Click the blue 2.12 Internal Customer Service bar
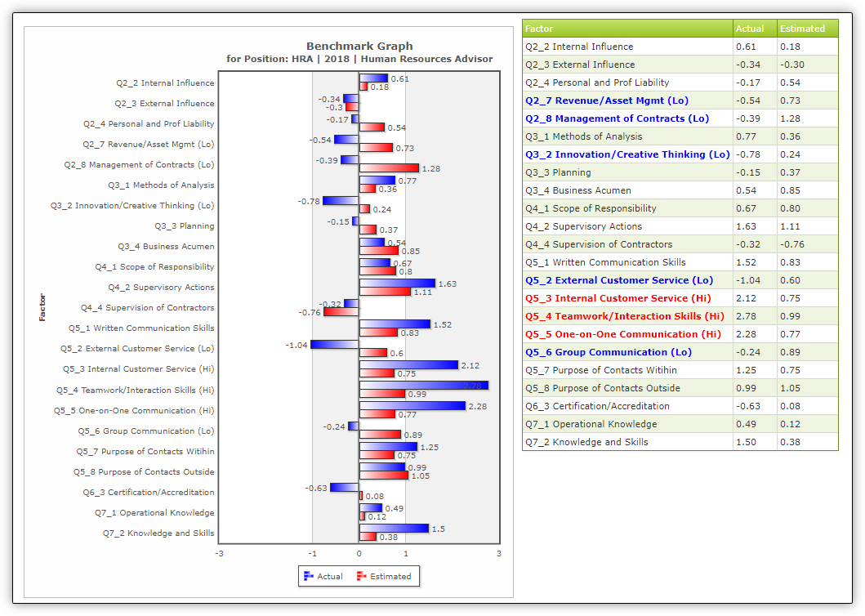 click(408, 365)
